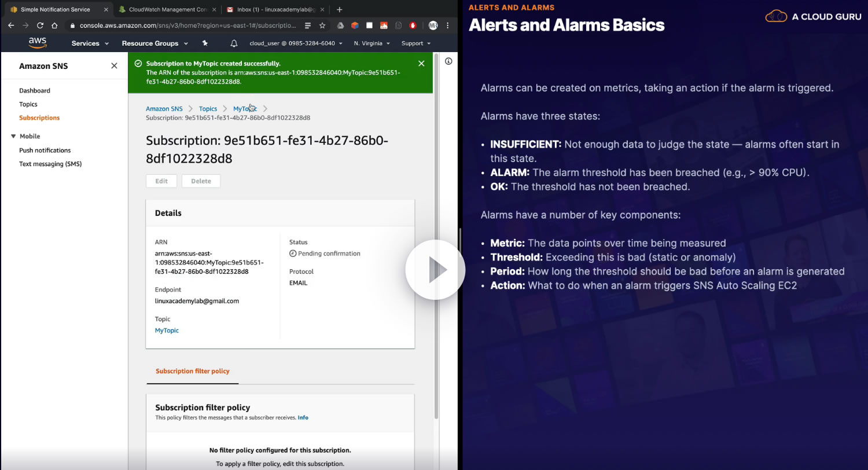Dismiss the green success banner

(421, 63)
